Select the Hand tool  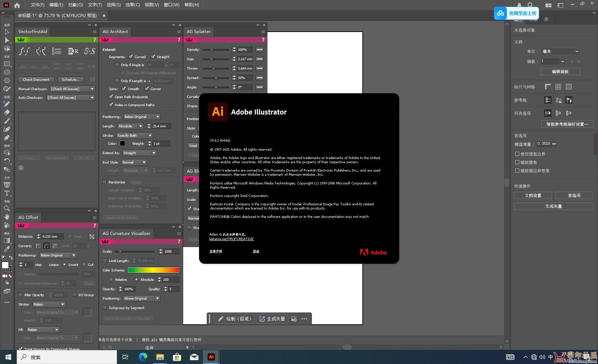click(7, 217)
